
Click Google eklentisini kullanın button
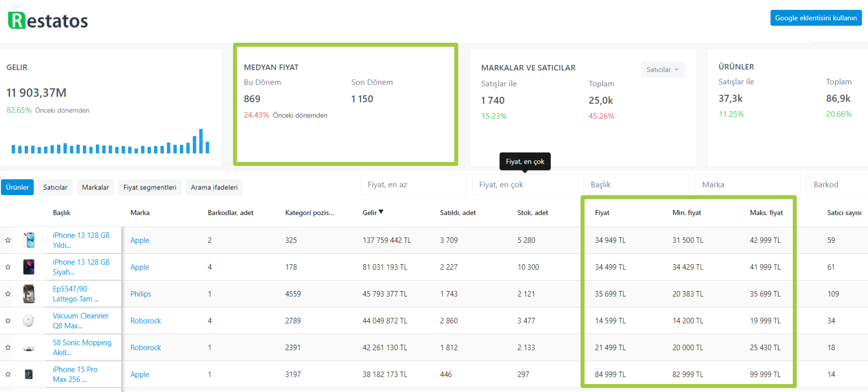pos(816,18)
